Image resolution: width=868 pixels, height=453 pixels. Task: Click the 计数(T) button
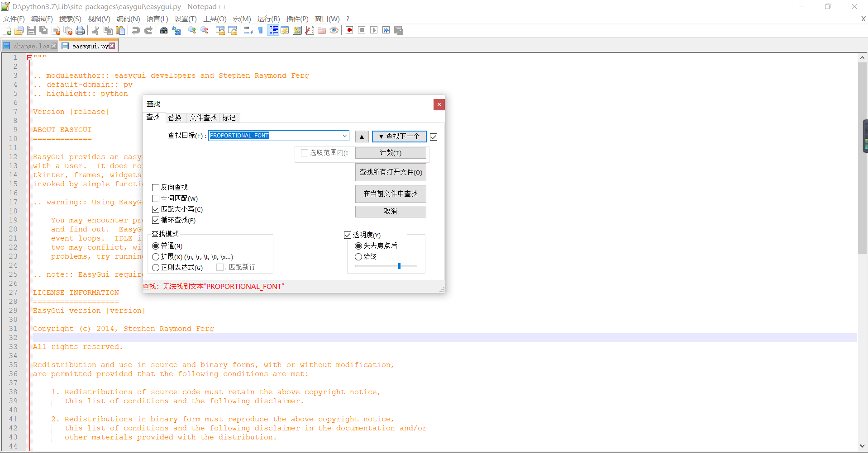click(x=391, y=153)
